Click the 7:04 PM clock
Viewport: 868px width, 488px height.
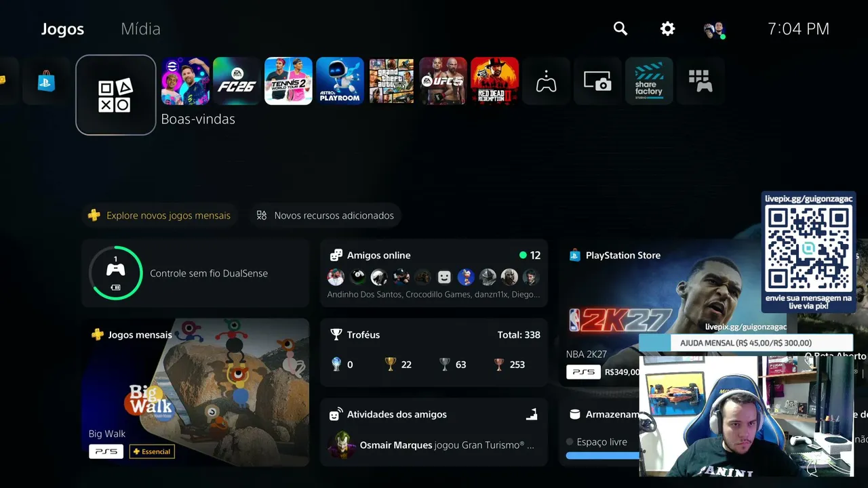(x=798, y=28)
